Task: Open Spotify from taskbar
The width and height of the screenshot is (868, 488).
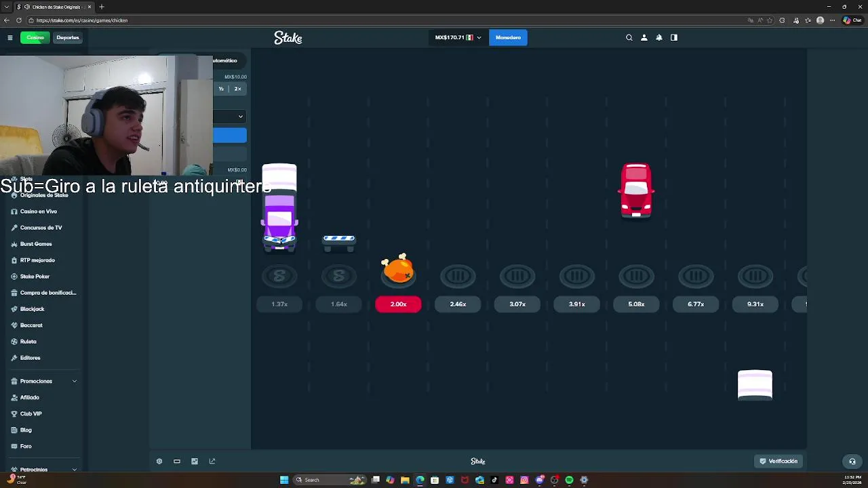Action: point(569,480)
